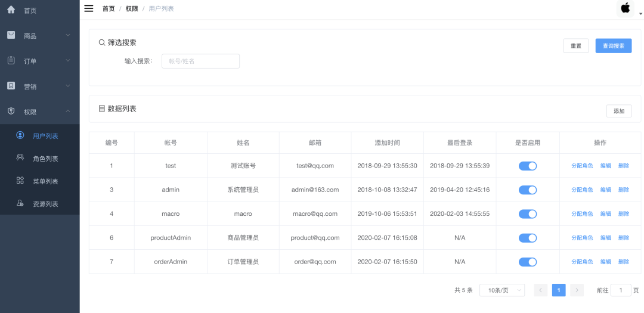Screen dimensions: 644x313
Task: Click the 测试账号 name cell
Action: point(243,166)
